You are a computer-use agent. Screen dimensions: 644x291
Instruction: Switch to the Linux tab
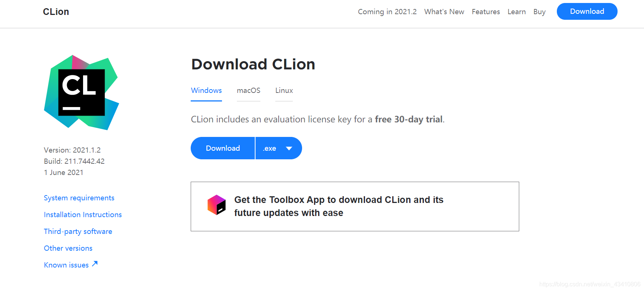tap(283, 90)
